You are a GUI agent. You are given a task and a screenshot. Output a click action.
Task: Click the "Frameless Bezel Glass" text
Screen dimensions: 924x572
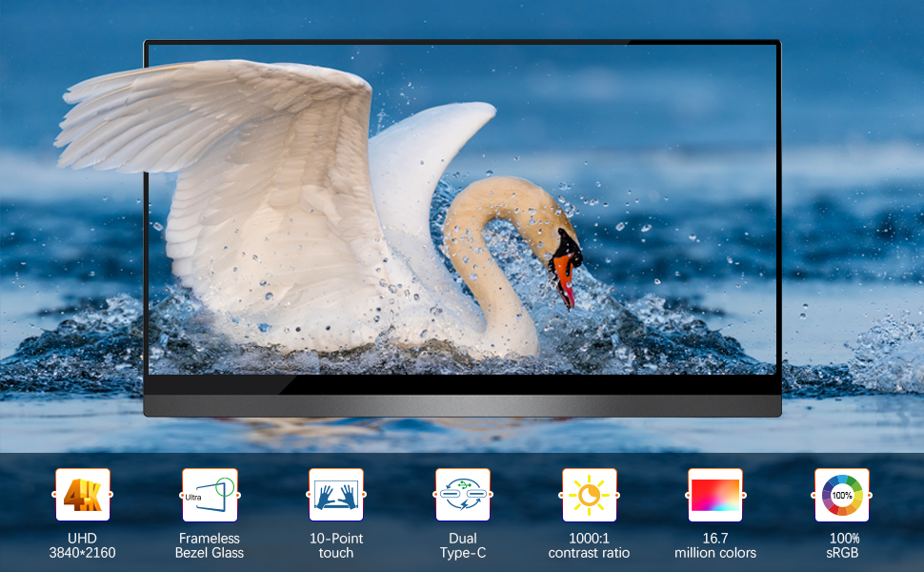point(210,545)
